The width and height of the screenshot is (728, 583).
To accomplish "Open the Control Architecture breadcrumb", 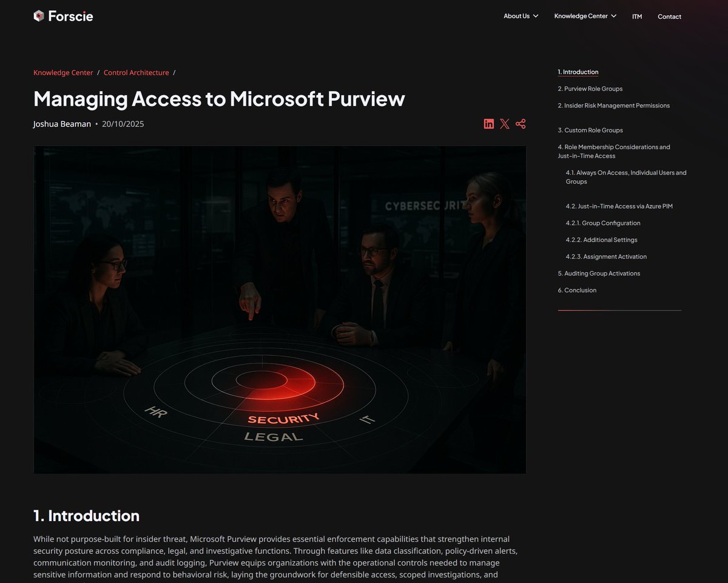I will [x=136, y=72].
